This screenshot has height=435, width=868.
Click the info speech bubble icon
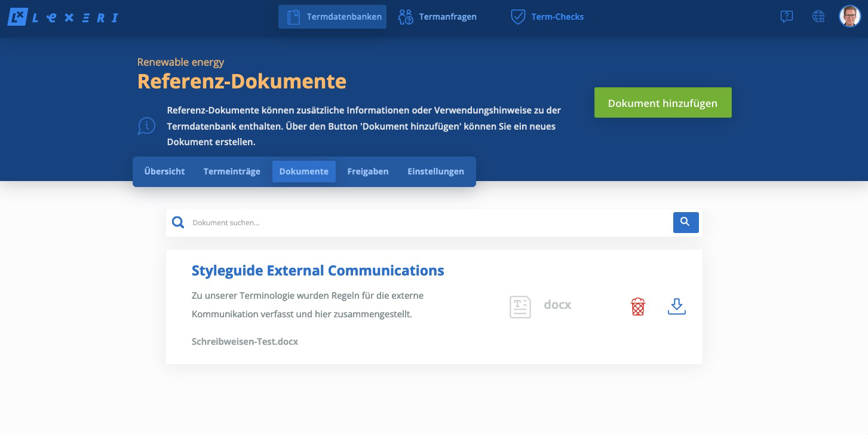(146, 126)
